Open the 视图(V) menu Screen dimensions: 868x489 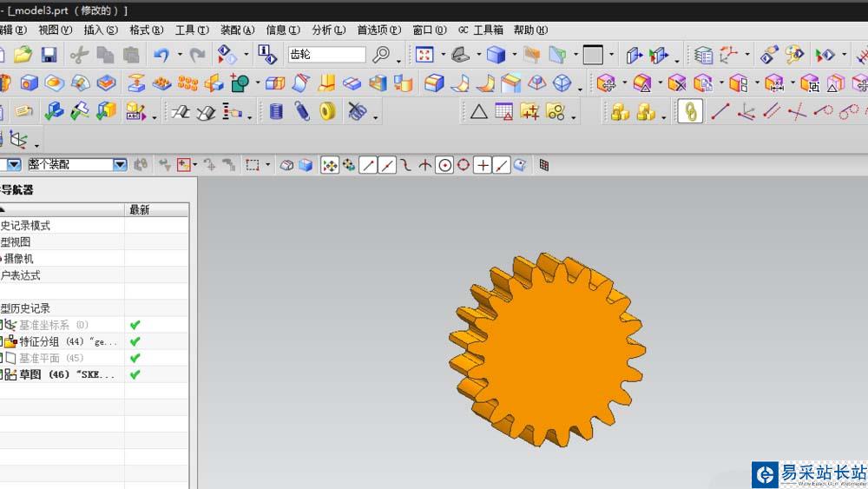[55, 30]
